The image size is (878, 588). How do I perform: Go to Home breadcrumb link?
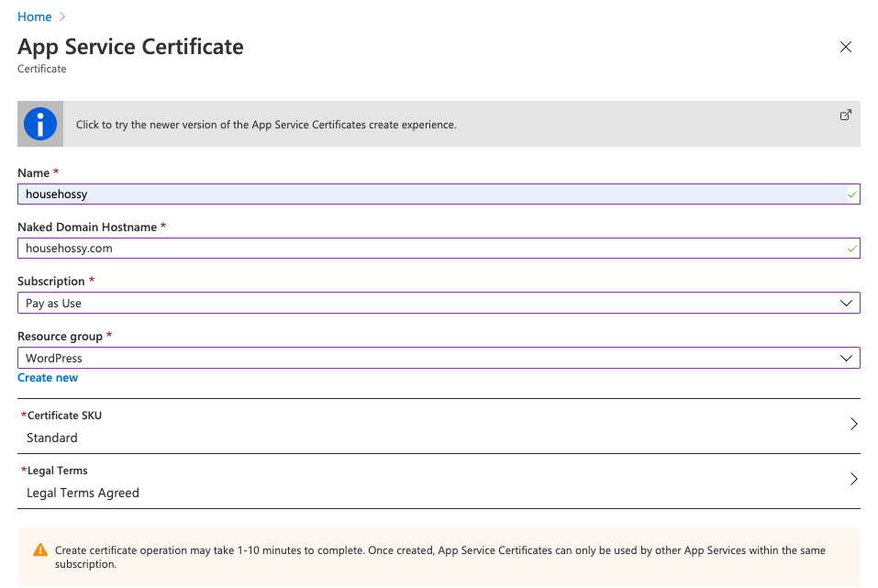point(34,17)
